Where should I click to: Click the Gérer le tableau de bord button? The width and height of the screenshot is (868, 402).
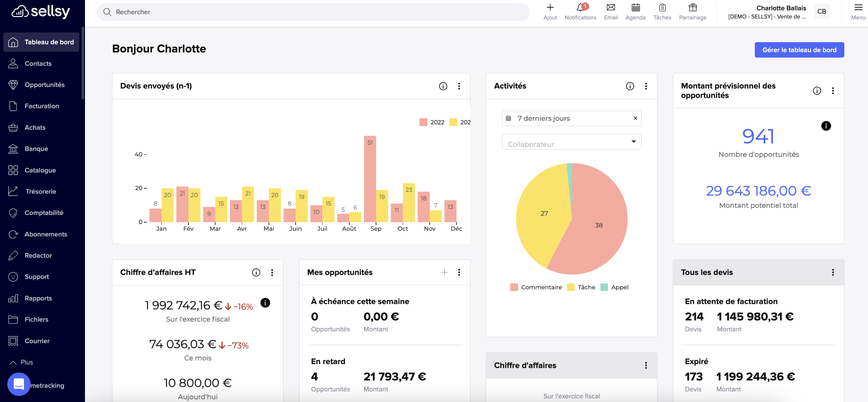799,49
